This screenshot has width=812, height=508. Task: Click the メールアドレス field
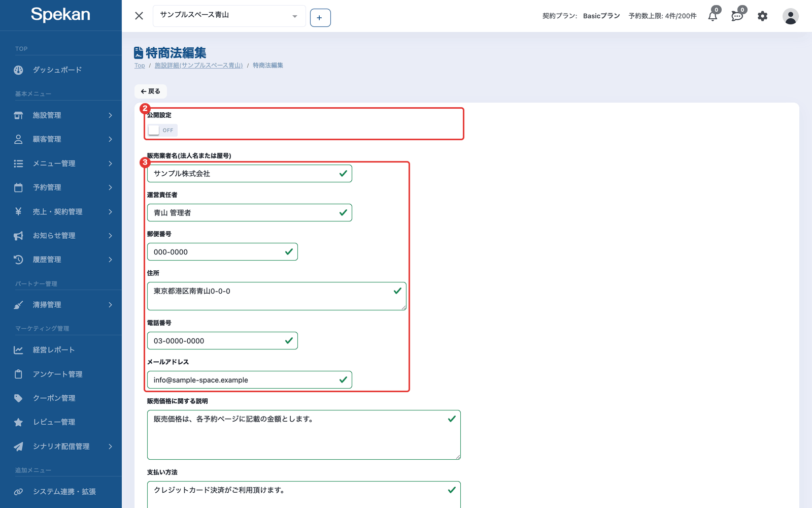pyautogui.click(x=250, y=380)
